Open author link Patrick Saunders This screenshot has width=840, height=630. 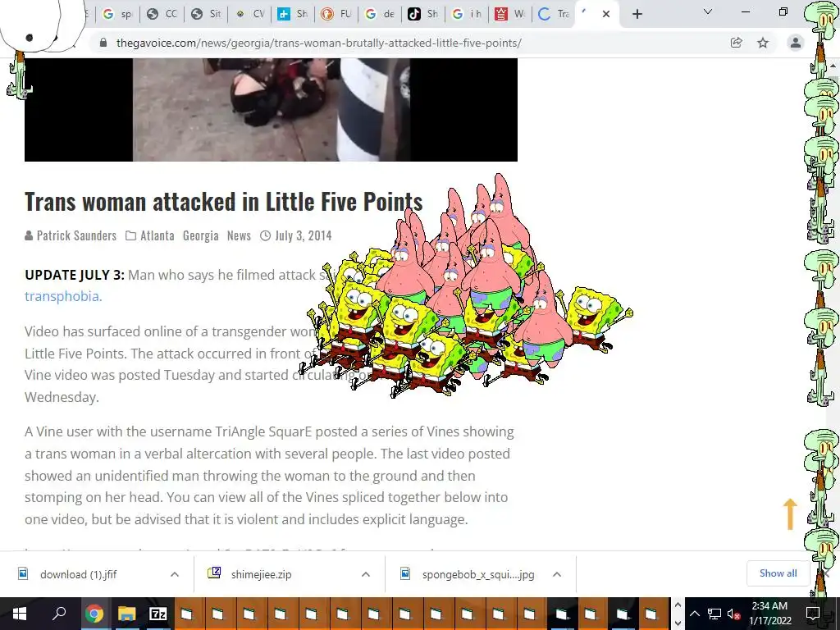[76, 235]
